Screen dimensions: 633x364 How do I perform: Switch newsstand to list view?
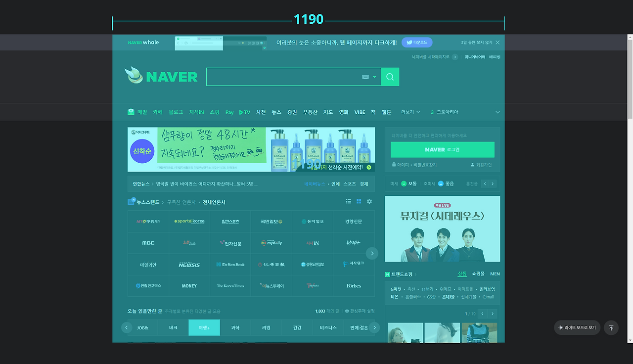349,201
